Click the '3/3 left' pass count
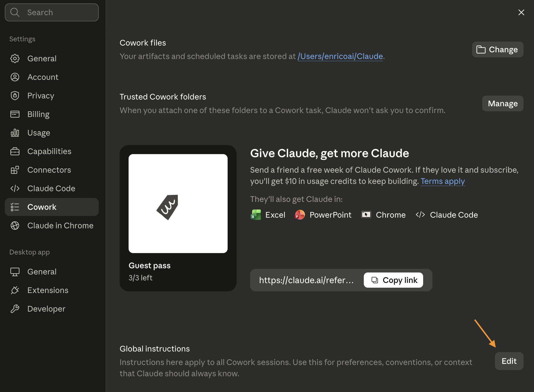This screenshot has height=392, width=534. (140, 278)
